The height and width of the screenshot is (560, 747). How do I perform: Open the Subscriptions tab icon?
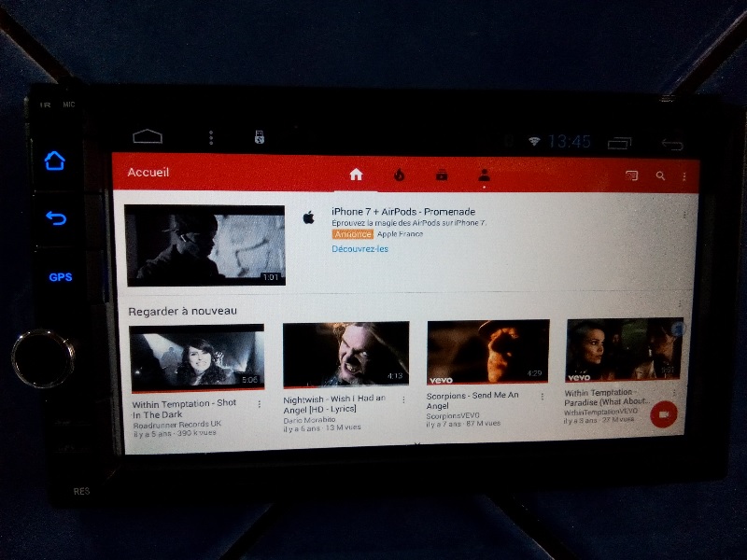pos(442,175)
